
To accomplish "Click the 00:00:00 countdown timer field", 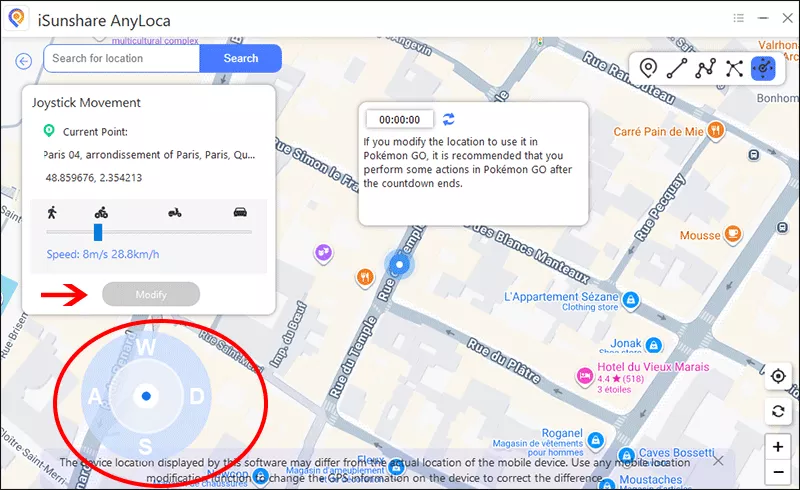I will click(399, 119).
